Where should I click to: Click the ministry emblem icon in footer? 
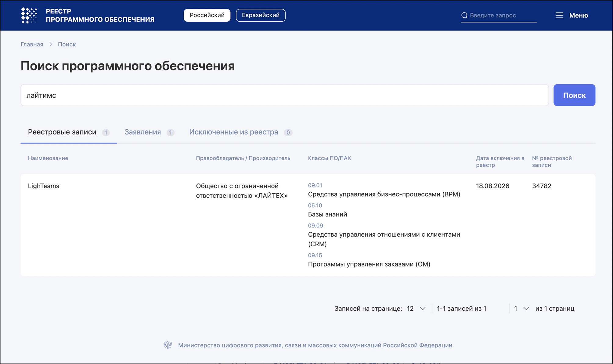[168, 345]
